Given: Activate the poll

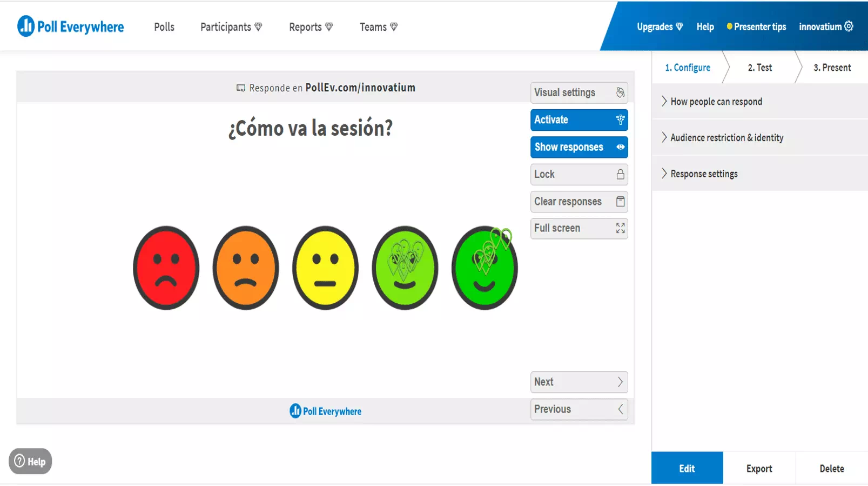Looking at the screenshot, I should tap(578, 120).
